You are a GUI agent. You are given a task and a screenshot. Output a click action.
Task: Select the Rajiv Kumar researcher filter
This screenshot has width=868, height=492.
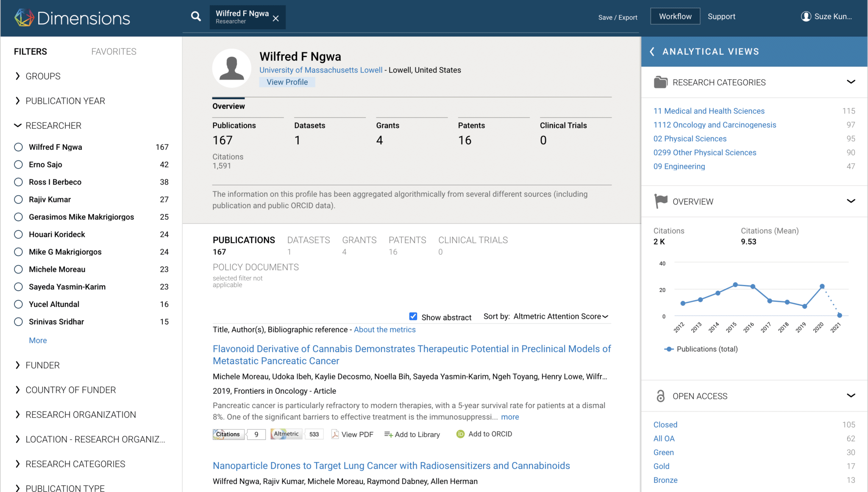tap(18, 199)
